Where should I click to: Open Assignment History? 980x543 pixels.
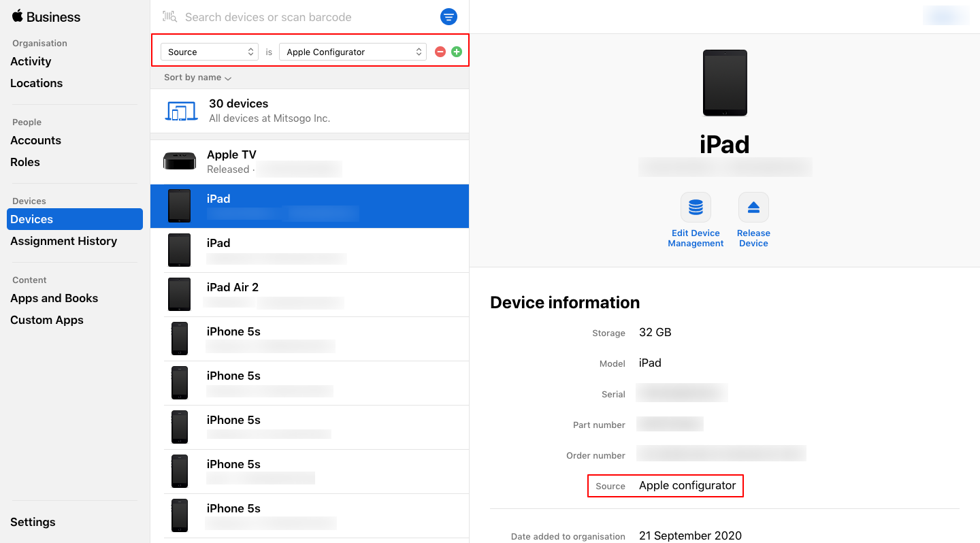click(x=63, y=241)
